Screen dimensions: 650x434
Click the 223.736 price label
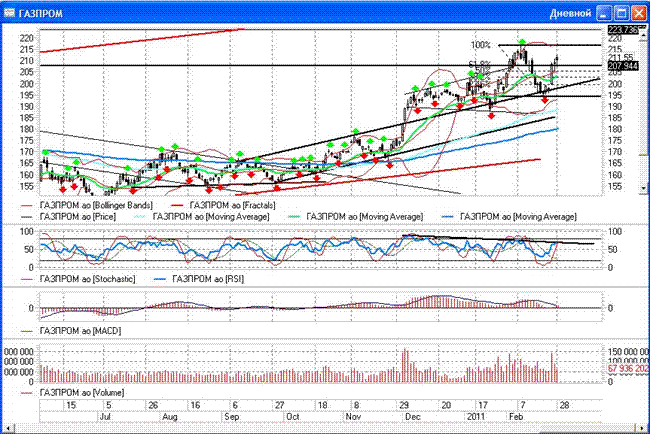coord(622,29)
